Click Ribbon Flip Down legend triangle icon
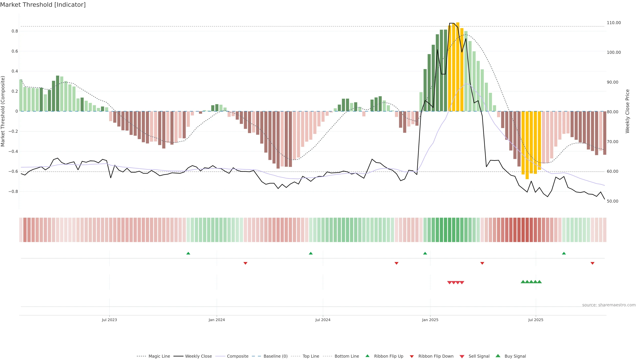Viewport: 644px width, 362px height. 412,356
